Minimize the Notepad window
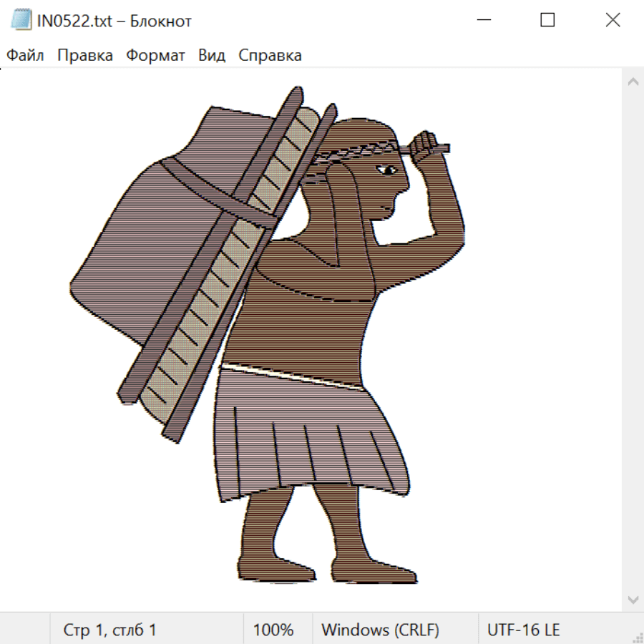Screen dimensions: 644x644 click(x=482, y=20)
